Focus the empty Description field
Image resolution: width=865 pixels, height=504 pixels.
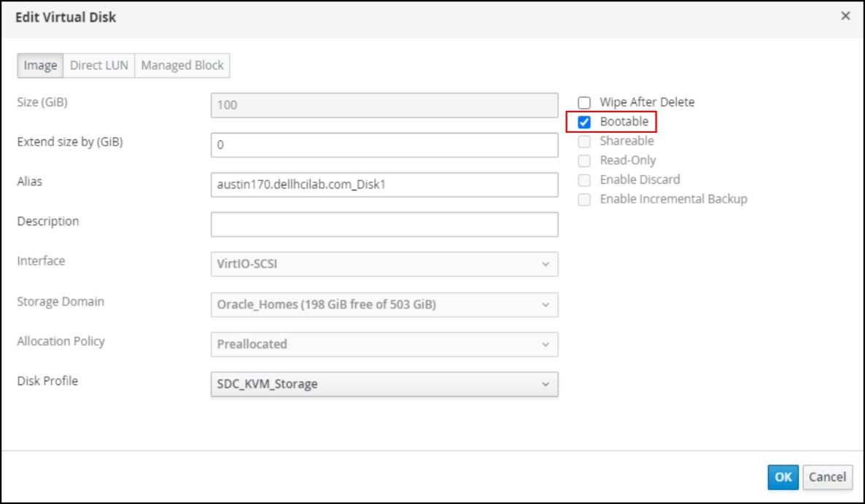pos(384,225)
